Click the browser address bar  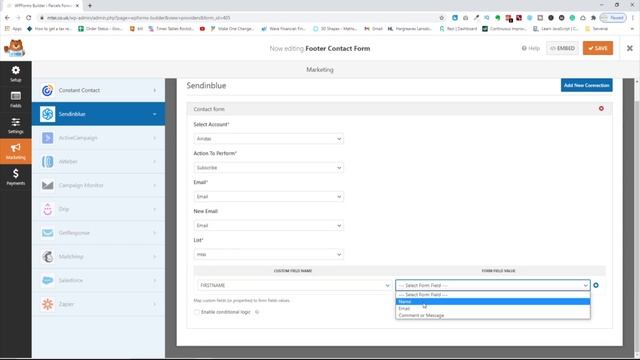tap(237, 18)
